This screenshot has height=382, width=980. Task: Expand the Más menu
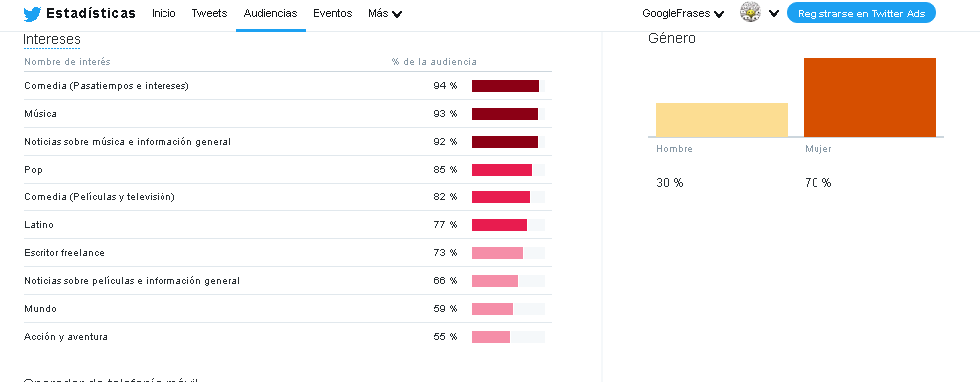385,13
